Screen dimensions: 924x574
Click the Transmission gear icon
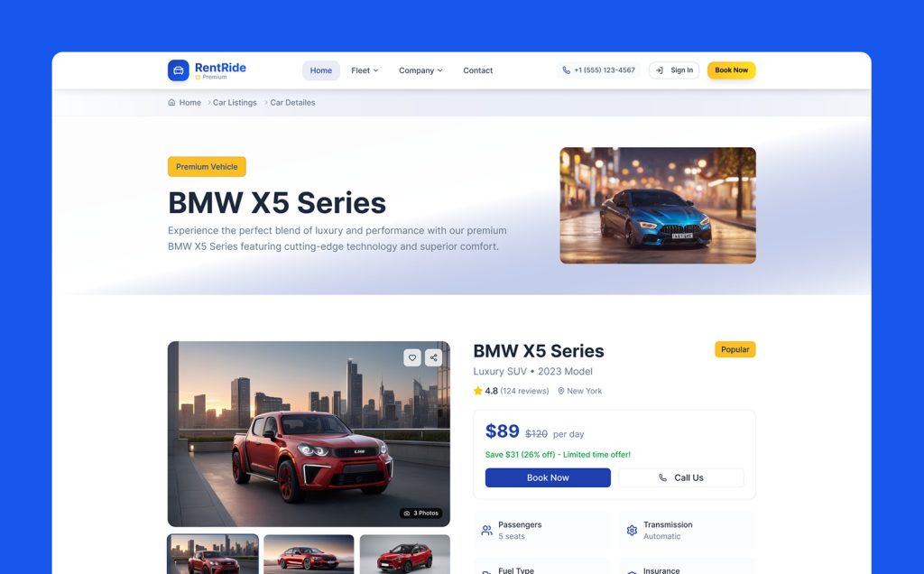[632, 531]
